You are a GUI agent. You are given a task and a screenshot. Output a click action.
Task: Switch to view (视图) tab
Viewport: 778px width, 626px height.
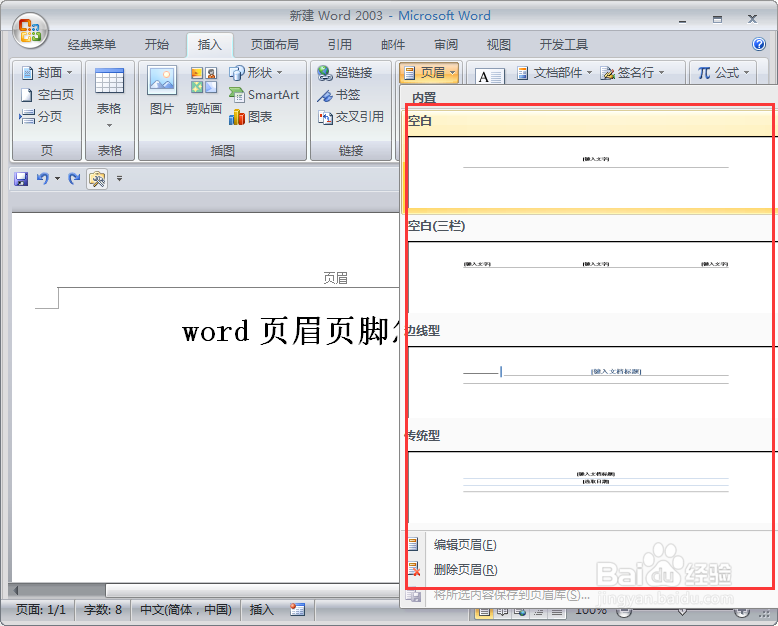[499, 45]
